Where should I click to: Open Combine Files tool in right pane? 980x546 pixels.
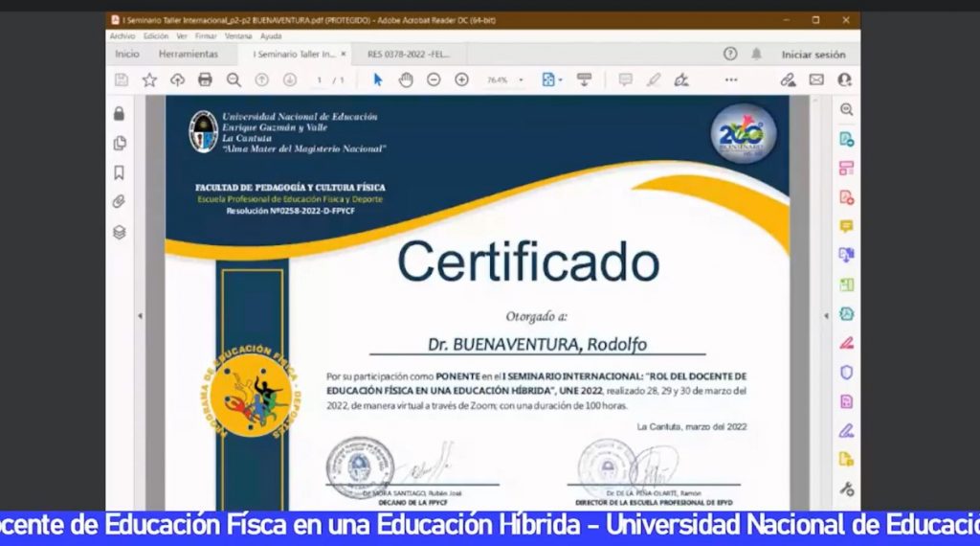pyautogui.click(x=847, y=255)
